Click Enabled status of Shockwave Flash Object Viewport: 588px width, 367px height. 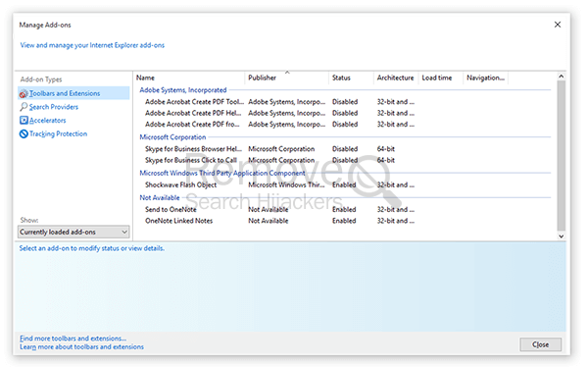tap(344, 184)
